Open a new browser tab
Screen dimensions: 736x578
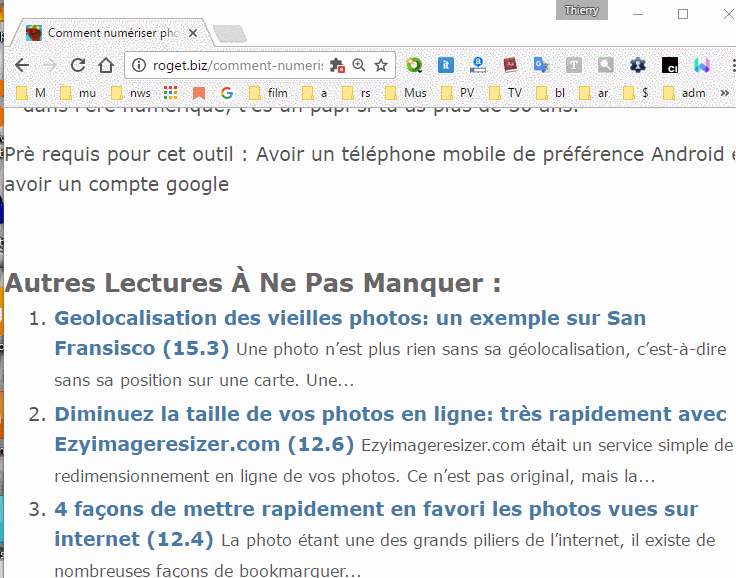(230, 34)
